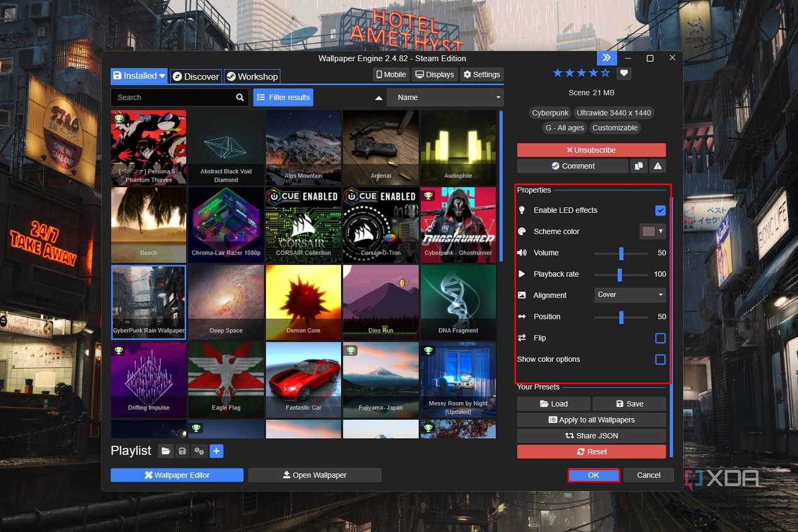Open the Mobile menu

pos(391,74)
